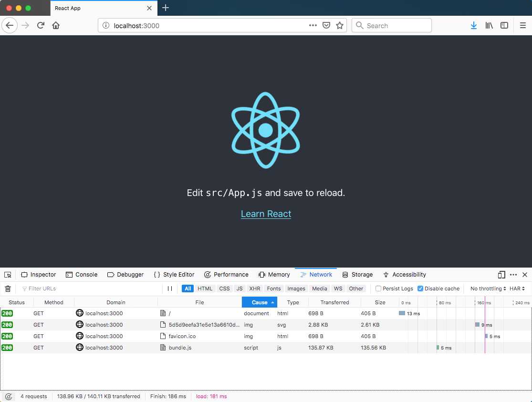Filter requests by JS

click(240, 289)
